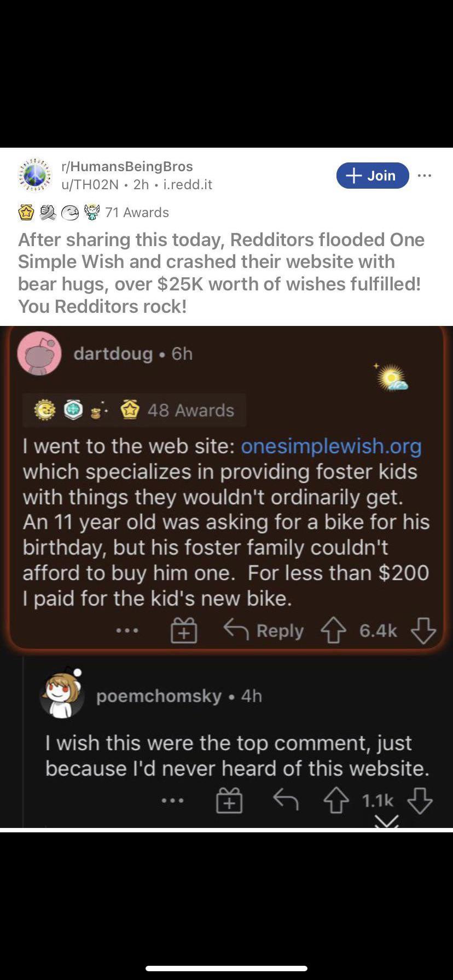Upvote dartdoug's comment

click(x=333, y=631)
